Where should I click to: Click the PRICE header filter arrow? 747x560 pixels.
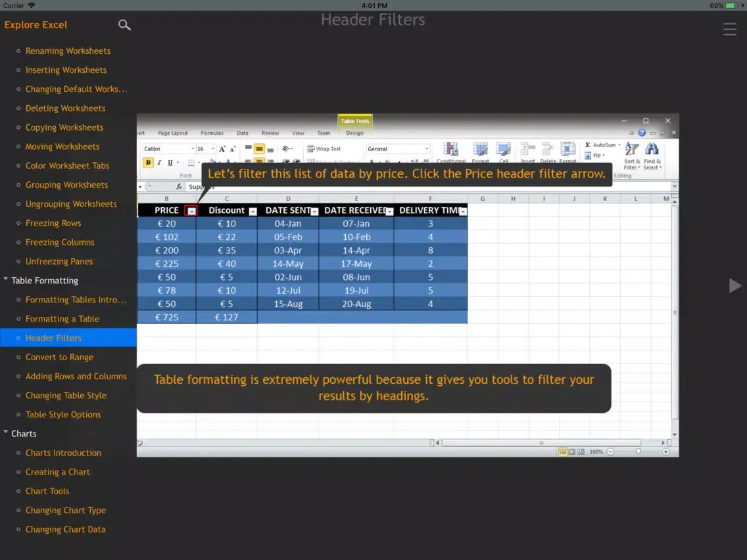coord(191,211)
